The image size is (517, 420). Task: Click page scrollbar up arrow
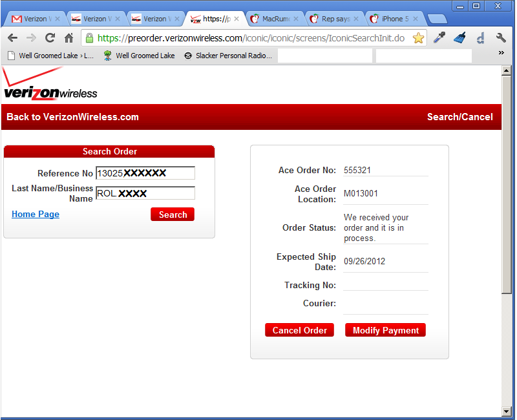(507, 70)
